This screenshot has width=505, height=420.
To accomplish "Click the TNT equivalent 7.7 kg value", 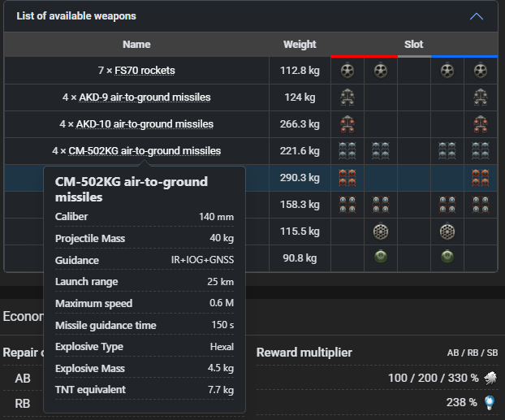I will (221, 390).
